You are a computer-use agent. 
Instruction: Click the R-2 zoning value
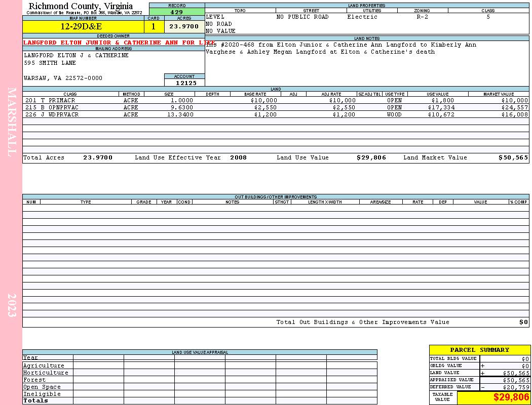pos(423,17)
